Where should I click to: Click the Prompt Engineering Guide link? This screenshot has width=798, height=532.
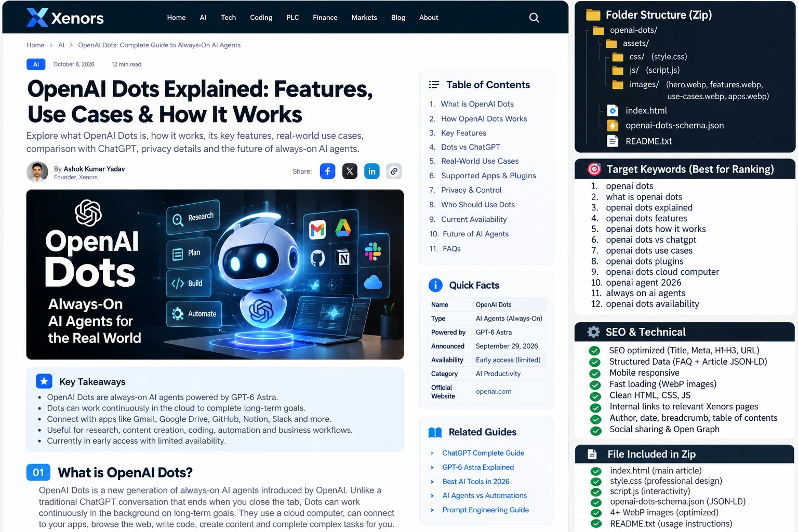pos(486,510)
